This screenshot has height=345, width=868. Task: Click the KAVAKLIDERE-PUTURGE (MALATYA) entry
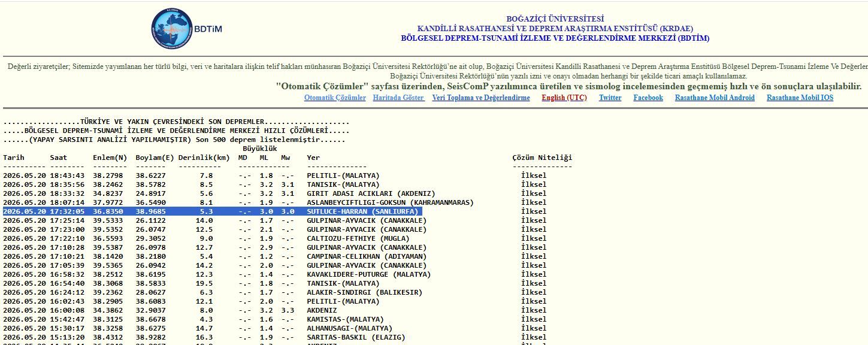[x=369, y=274]
